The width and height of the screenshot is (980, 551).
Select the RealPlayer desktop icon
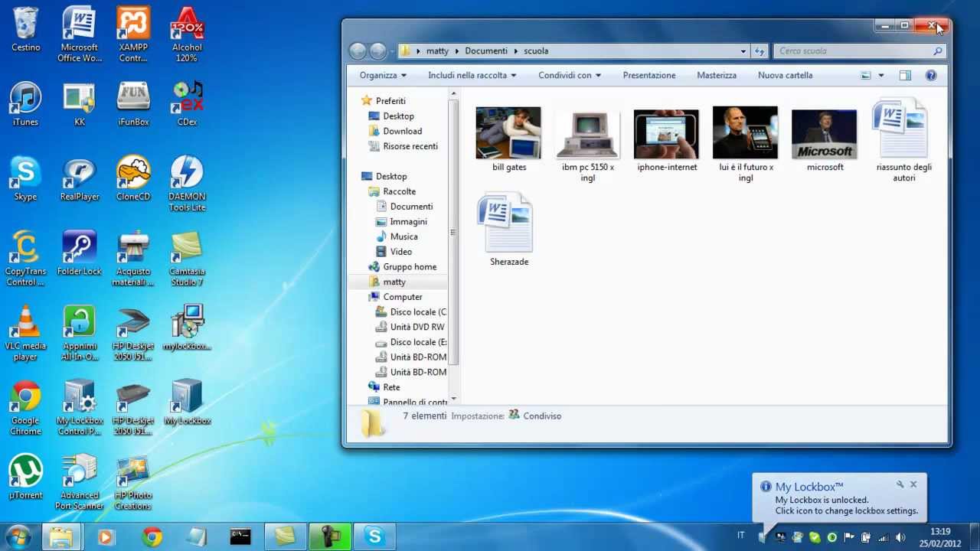click(x=80, y=179)
